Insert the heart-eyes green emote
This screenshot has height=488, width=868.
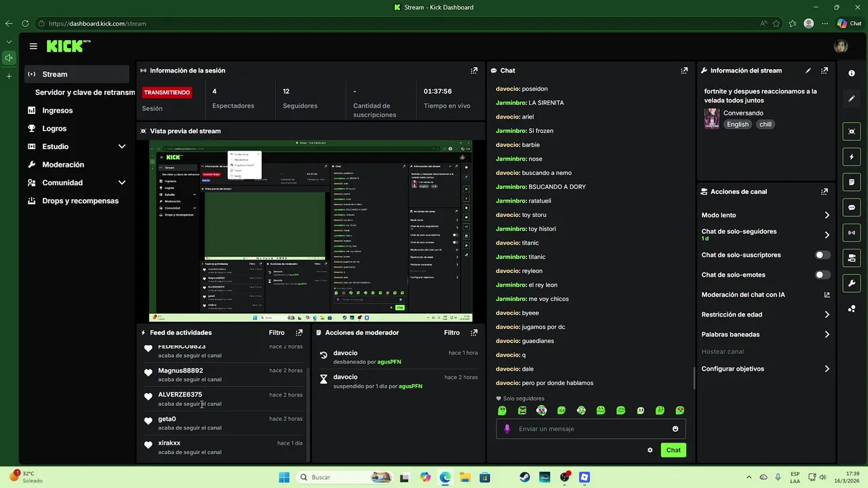(679, 411)
